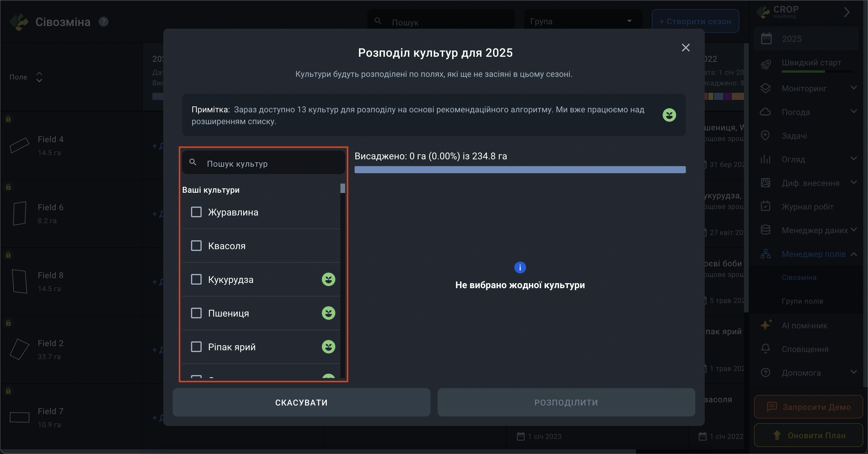
Task: Enable the Ріпак ярий checkbox
Action: coord(196,347)
